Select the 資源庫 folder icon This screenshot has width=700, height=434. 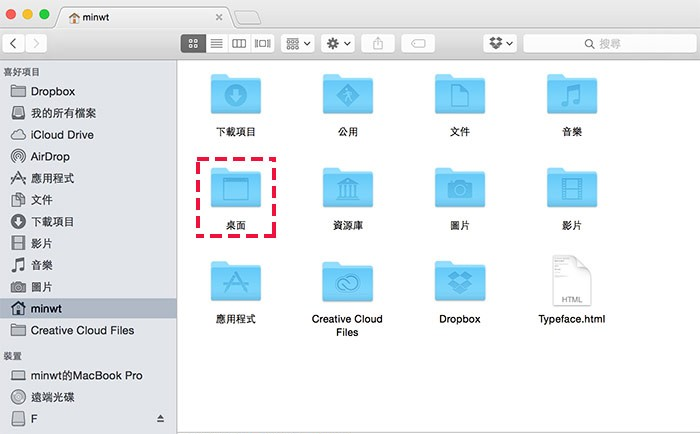[348, 188]
